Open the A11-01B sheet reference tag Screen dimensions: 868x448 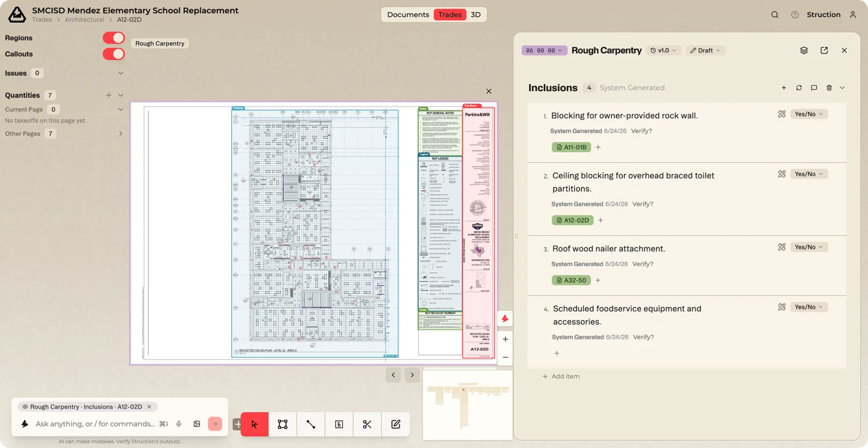tap(571, 147)
